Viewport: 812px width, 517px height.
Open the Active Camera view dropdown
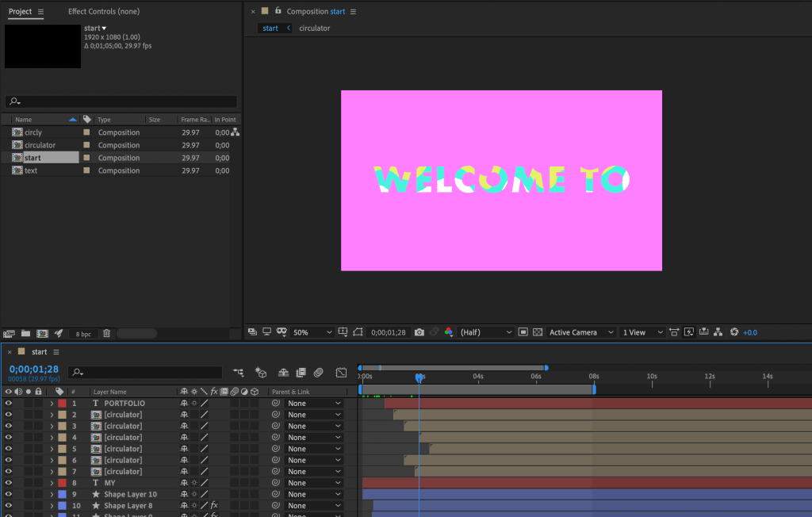(x=582, y=332)
